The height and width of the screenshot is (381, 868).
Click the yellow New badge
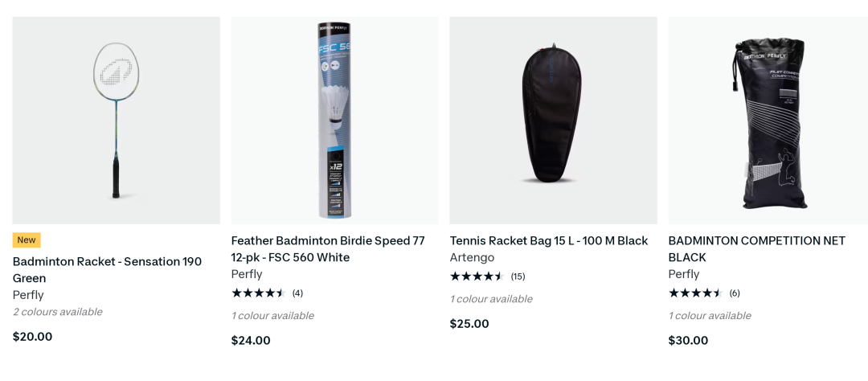[27, 240]
